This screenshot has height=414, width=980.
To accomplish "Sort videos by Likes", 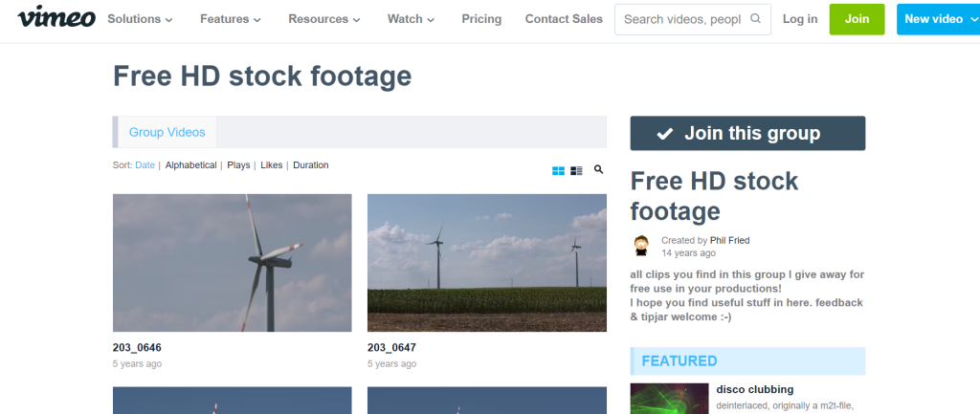I will coord(271,165).
